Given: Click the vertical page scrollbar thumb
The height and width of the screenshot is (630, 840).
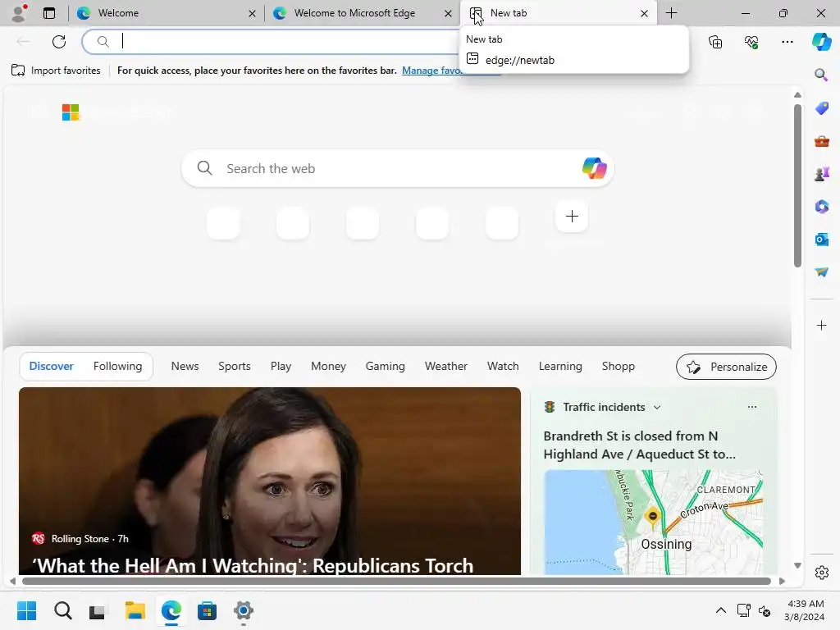Looking at the screenshot, I should pos(797,185).
